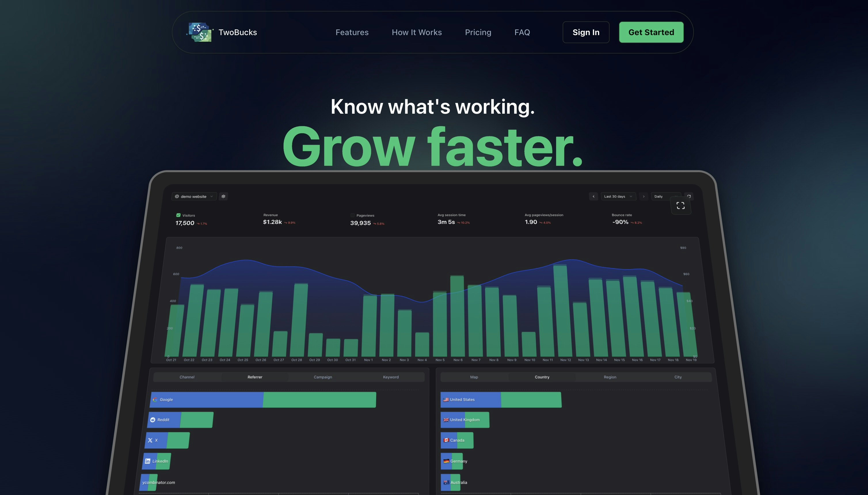This screenshot has height=495, width=868.
Task: Open the Pricing navigation link
Action: pos(478,32)
